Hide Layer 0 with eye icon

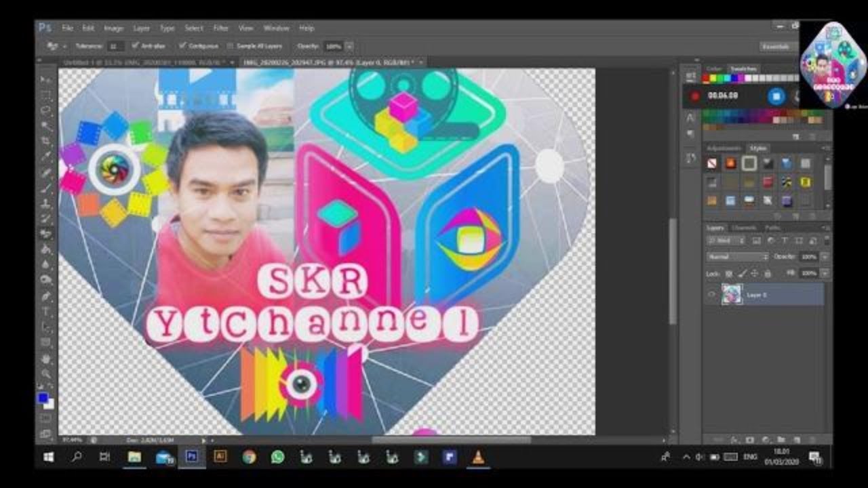click(711, 295)
